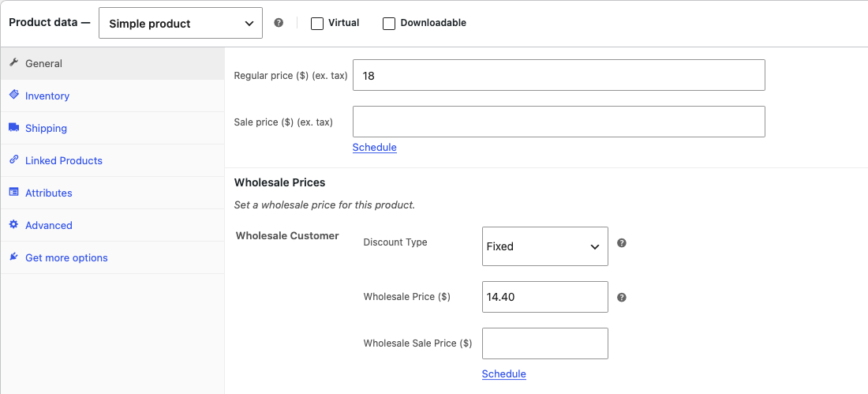Click the 'Regular price ($) (ex. tax)' label

290,76
